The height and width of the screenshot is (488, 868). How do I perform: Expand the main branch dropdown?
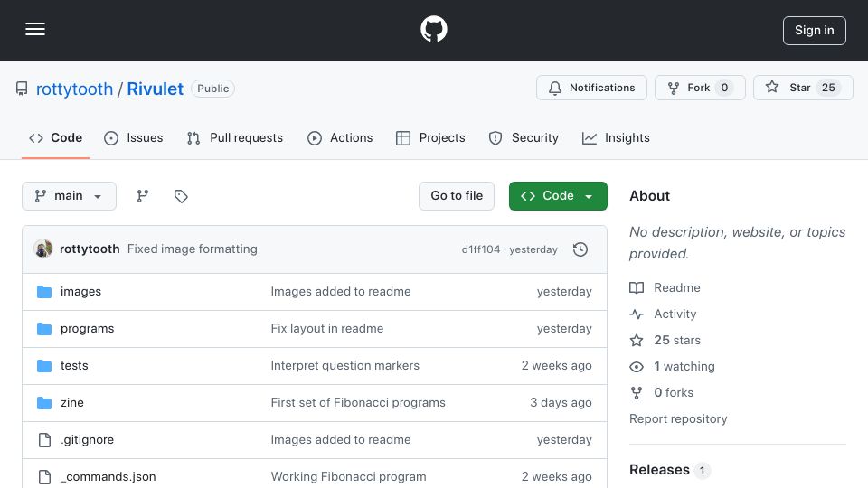pos(70,196)
